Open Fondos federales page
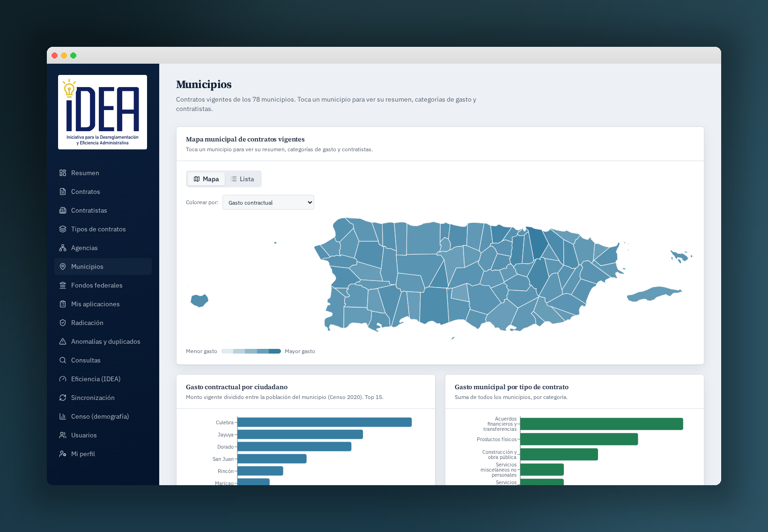768x532 pixels. pos(103,285)
